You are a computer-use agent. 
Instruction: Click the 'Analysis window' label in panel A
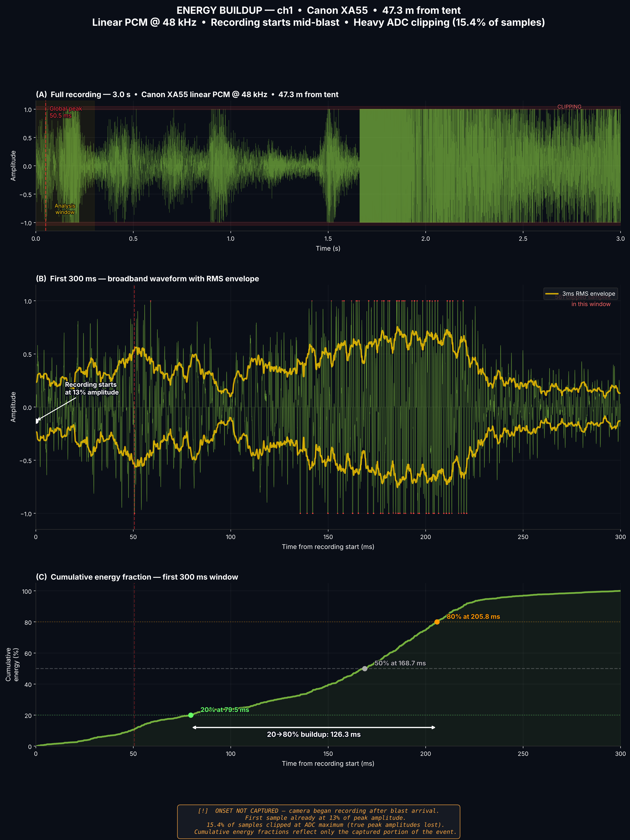65,209
